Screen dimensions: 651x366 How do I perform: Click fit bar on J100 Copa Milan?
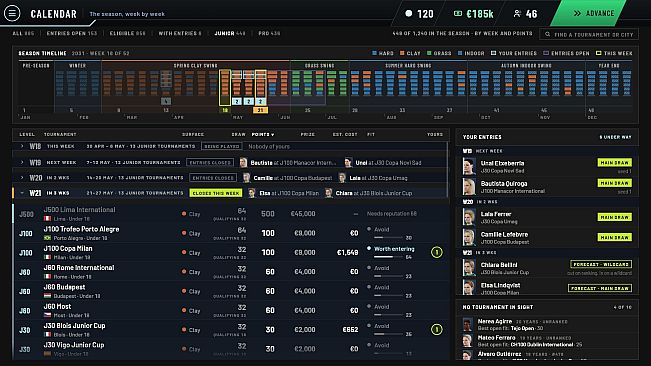[388, 257]
